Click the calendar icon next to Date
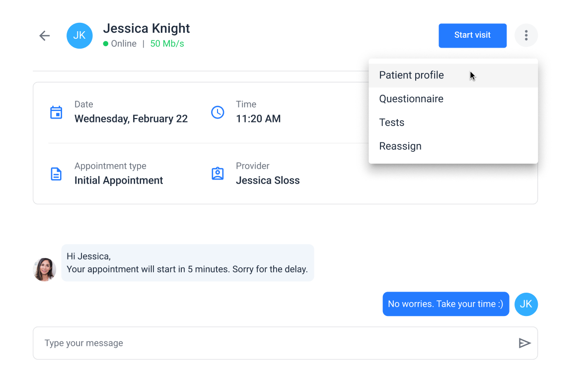The height and width of the screenshot is (379, 588). click(56, 112)
